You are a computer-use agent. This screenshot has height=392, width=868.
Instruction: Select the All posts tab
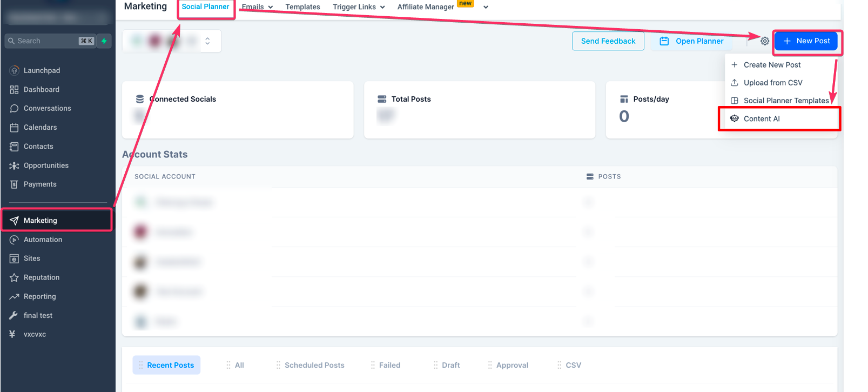tap(235, 365)
